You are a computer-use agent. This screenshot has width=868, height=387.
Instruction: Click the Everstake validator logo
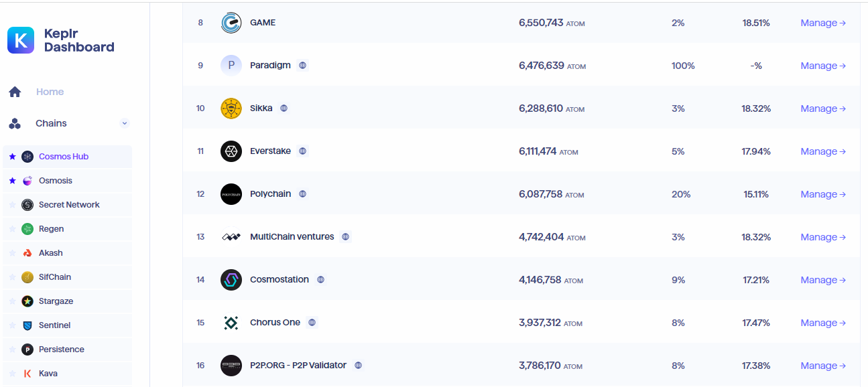(231, 151)
